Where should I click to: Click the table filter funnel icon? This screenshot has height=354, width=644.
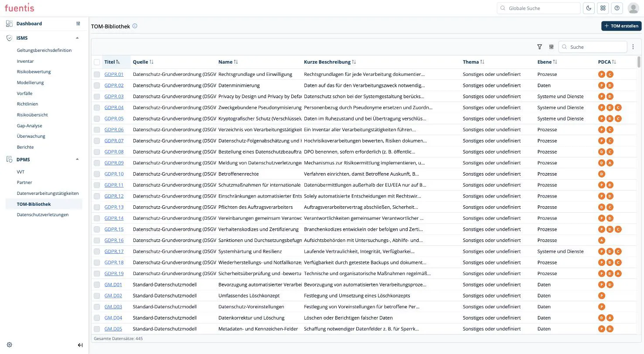pos(539,47)
